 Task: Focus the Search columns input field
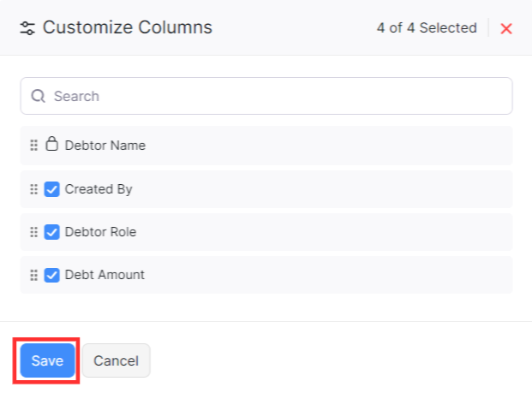point(274,96)
